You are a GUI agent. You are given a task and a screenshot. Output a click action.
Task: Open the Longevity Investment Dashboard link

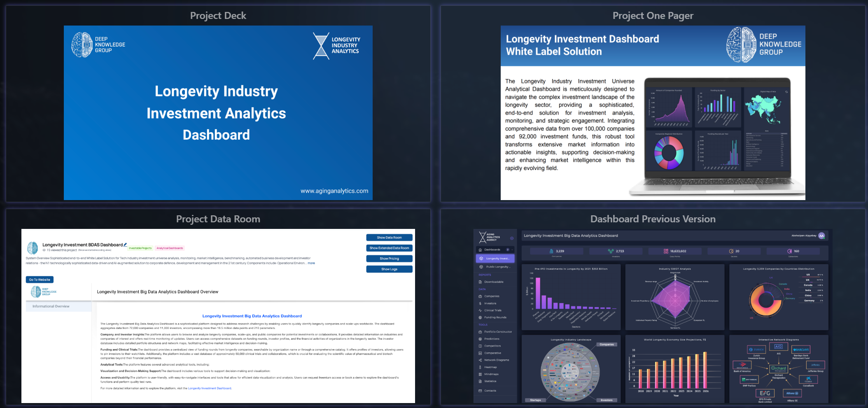tap(209, 388)
